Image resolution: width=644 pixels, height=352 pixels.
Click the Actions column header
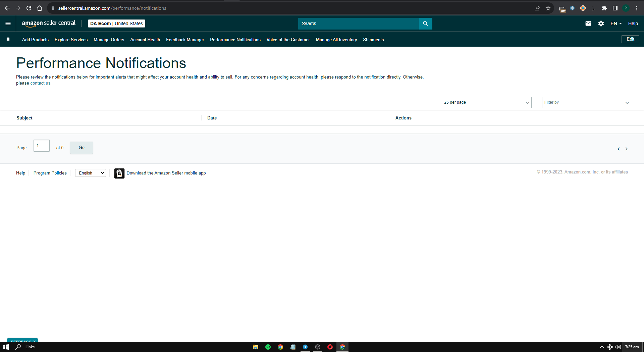coord(403,118)
